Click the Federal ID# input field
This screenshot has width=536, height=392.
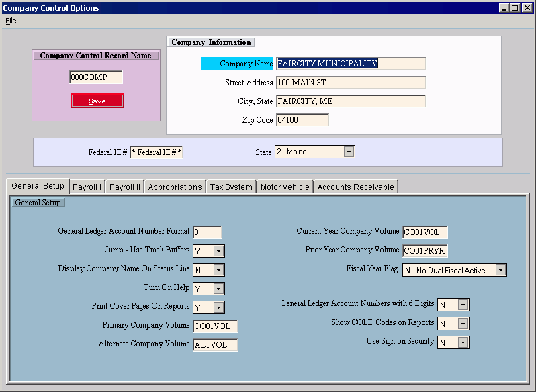tap(157, 152)
